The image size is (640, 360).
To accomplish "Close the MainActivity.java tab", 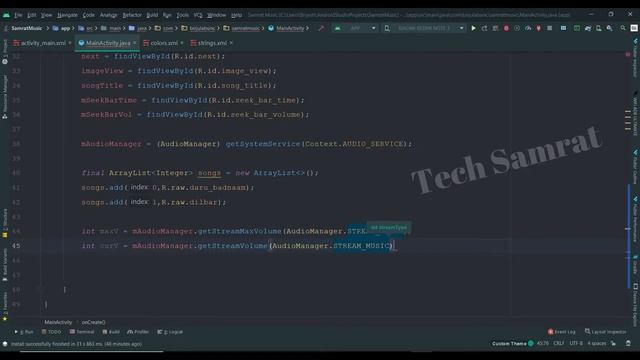I will [x=135, y=43].
